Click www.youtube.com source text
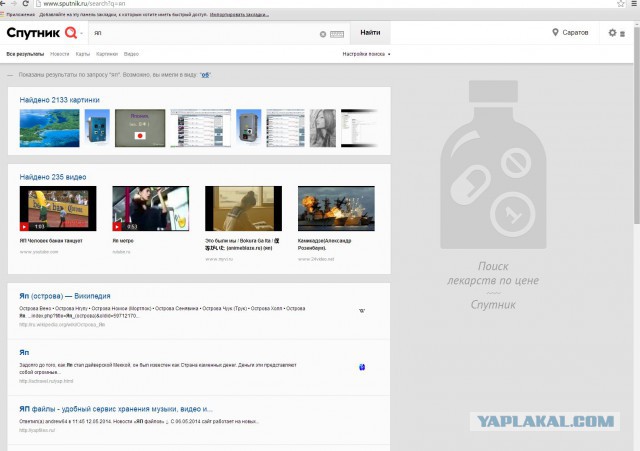640x451 pixels. tap(39, 252)
